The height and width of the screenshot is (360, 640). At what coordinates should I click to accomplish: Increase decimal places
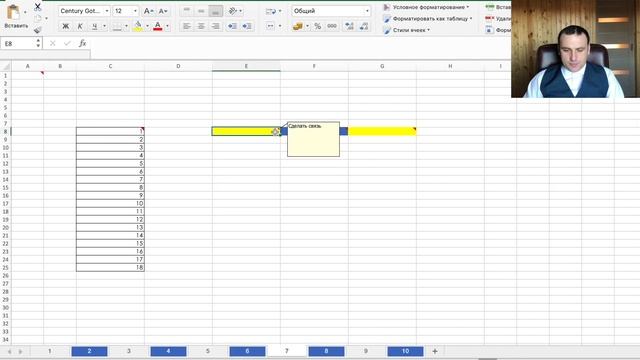coord(349,26)
